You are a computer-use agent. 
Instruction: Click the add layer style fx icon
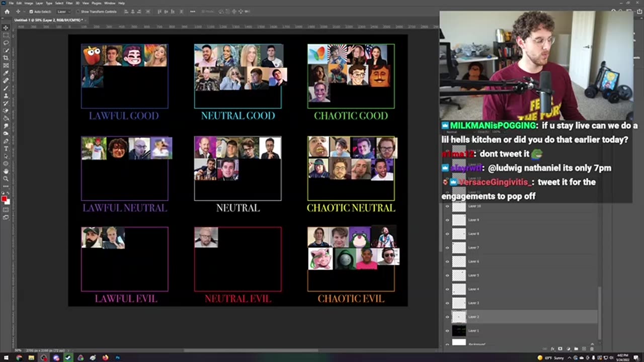click(552, 348)
